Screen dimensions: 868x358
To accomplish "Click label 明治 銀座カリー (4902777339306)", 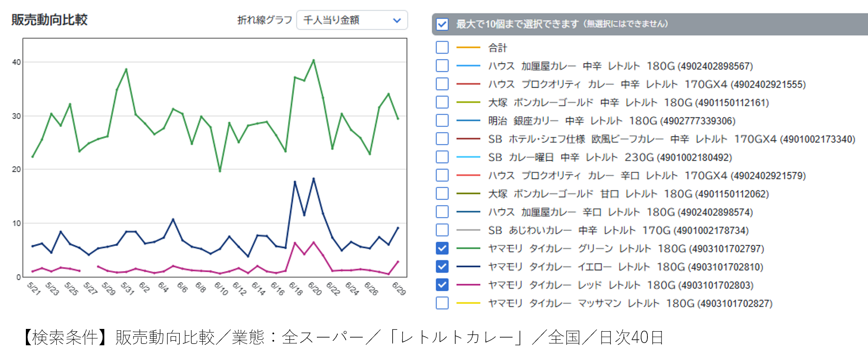I will [612, 121].
